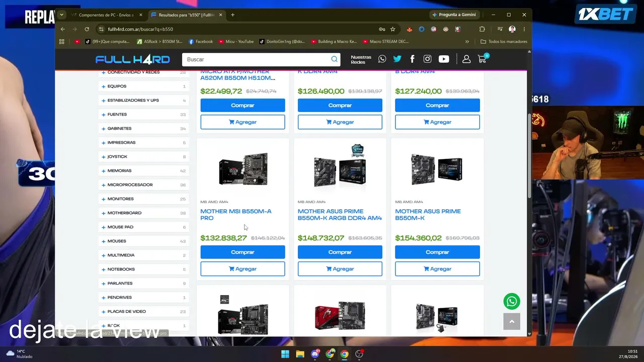The width and height of the screenshot is (644, 362).
Task: Open the ASRock > B550M bookmark
Action: coord(159,42)
